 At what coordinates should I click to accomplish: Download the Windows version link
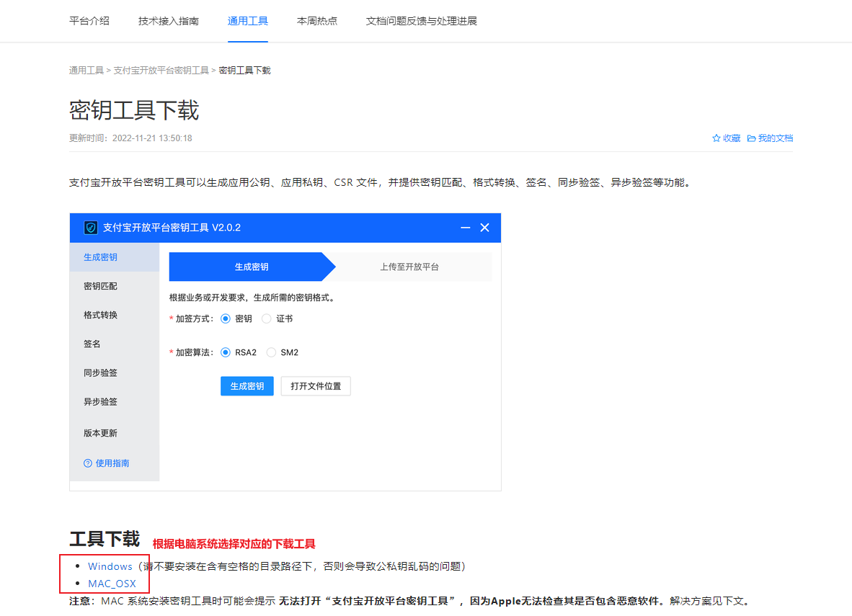click(110, 566)
